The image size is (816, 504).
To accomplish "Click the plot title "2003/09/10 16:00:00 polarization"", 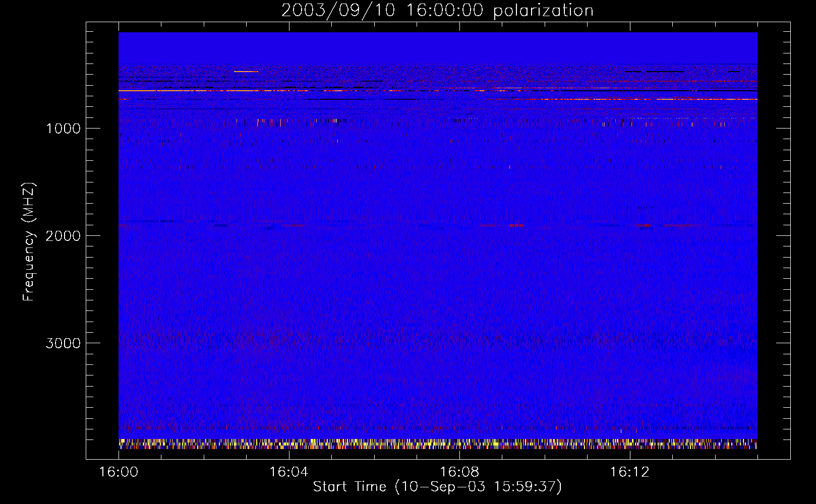I will [437, 10].
